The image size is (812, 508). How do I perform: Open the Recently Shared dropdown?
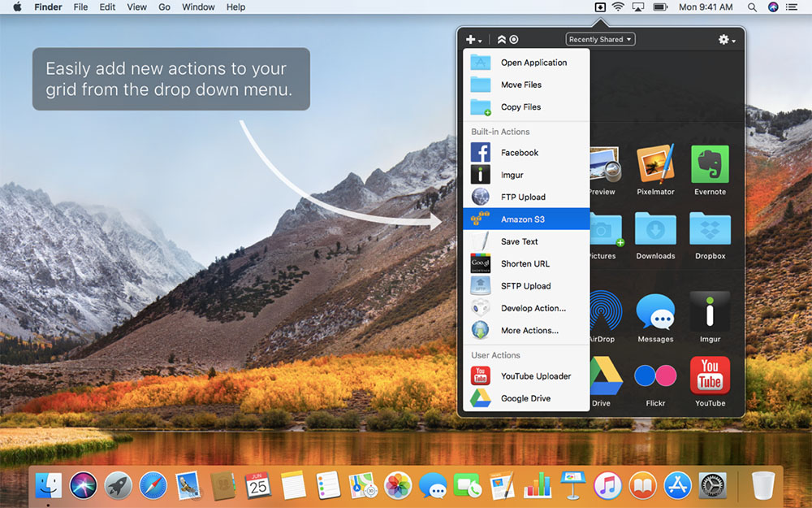pyautogui.click(x=600, y=39)
